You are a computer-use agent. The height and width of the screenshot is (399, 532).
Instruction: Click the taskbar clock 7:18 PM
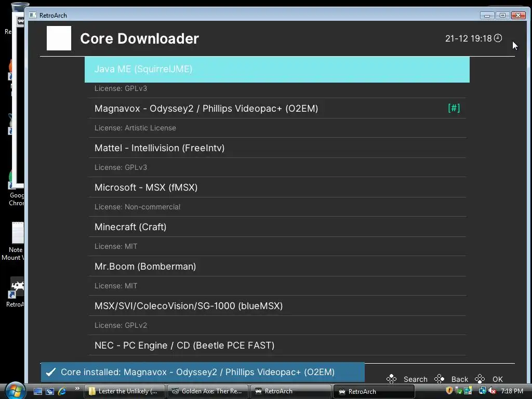pyautogui.click(x=512, y=391)
